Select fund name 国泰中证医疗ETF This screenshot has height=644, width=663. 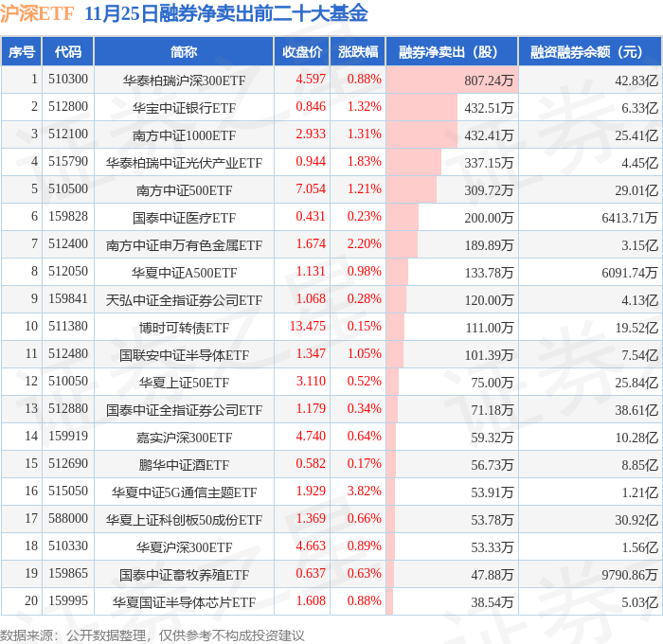(184, 218)
